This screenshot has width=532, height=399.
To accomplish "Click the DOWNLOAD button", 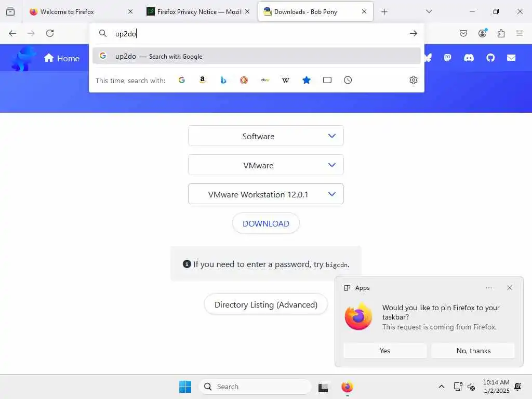I will (266, 223).
